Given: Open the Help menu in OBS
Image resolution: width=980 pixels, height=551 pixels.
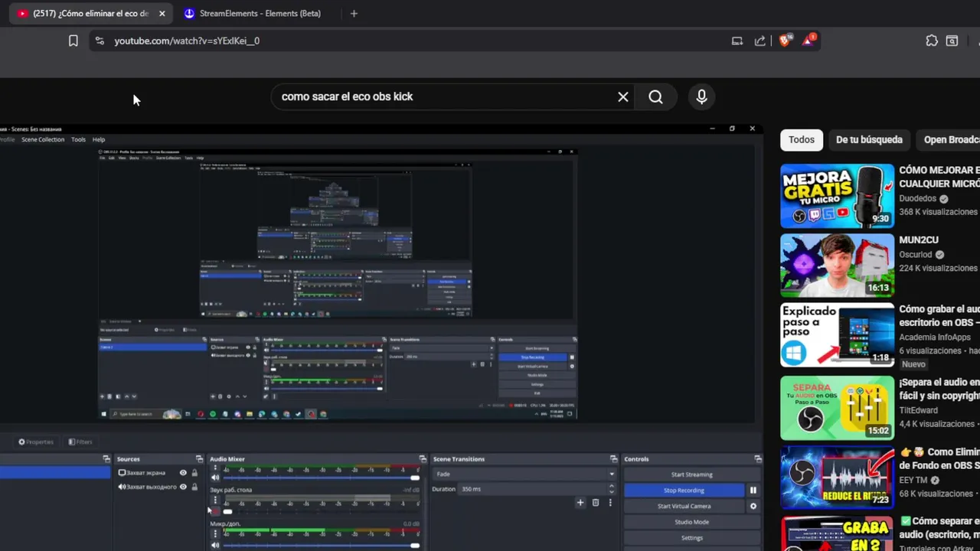Looking at the screenshot, I should pos(99,139).
